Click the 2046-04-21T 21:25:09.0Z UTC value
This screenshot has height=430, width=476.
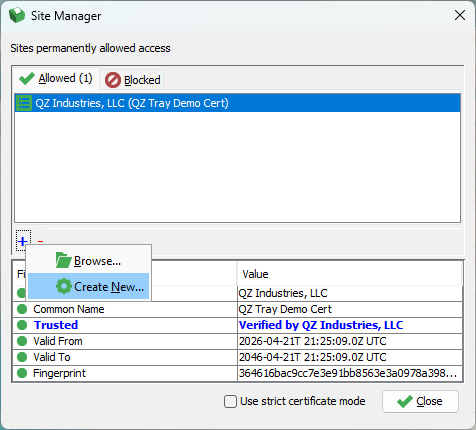pyautogui.click(x=312, y=357)
